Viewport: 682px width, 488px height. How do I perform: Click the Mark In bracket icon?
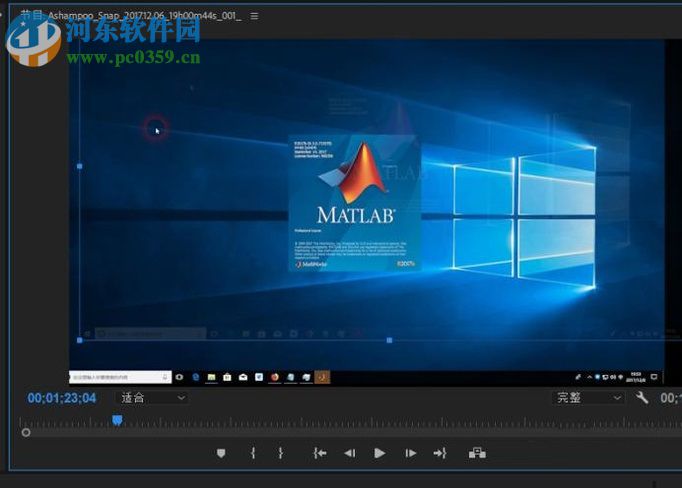pyautogui.click(x=253, y=453)
